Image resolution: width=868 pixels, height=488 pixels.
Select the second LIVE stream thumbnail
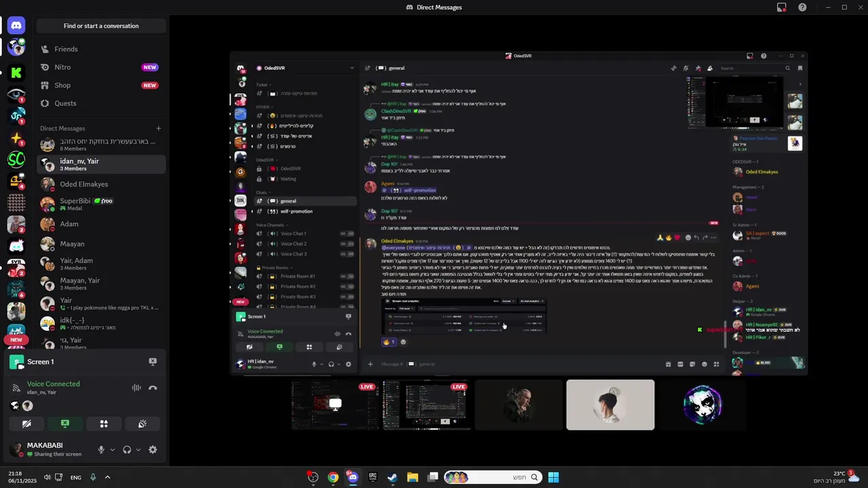click(427, 405)
